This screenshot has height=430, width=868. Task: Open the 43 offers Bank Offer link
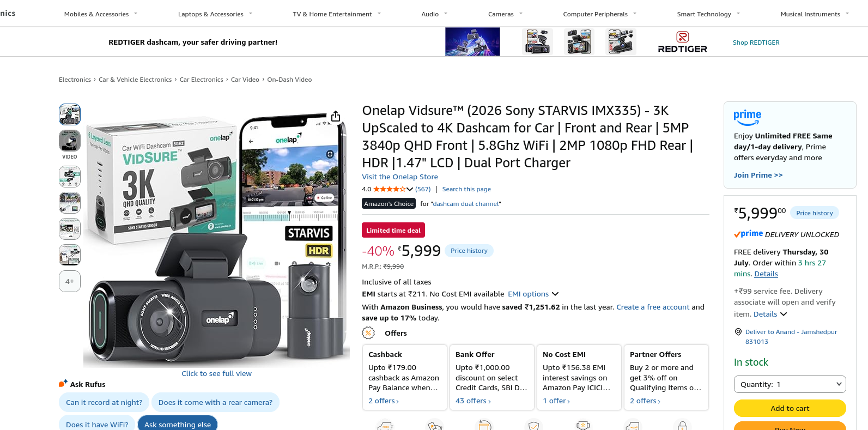(x=473, y=401)
